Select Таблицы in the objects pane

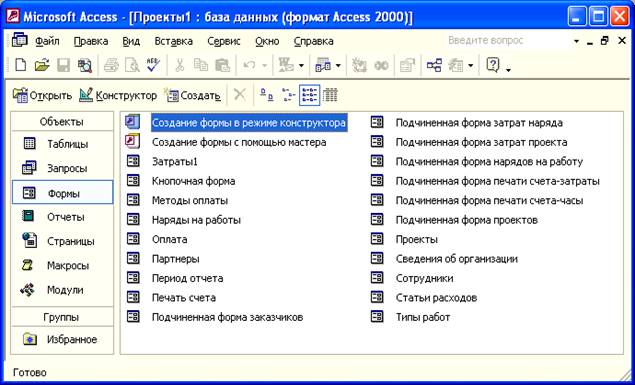pos(62,144)
